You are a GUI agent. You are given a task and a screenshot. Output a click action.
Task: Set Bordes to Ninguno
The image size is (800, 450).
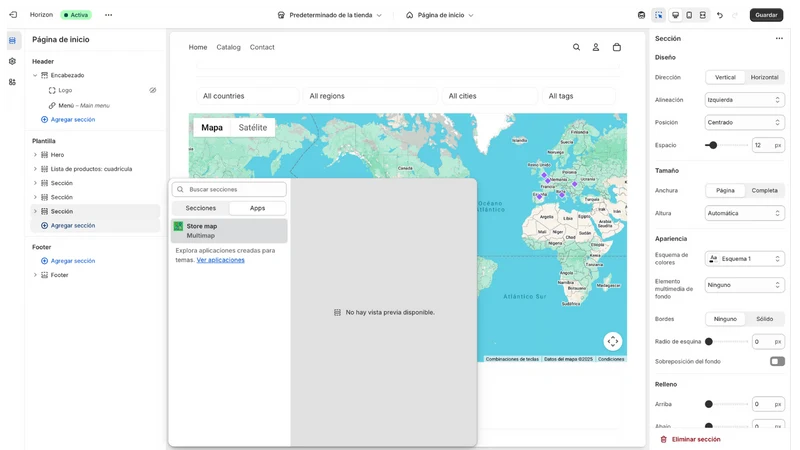coord(725,319)
